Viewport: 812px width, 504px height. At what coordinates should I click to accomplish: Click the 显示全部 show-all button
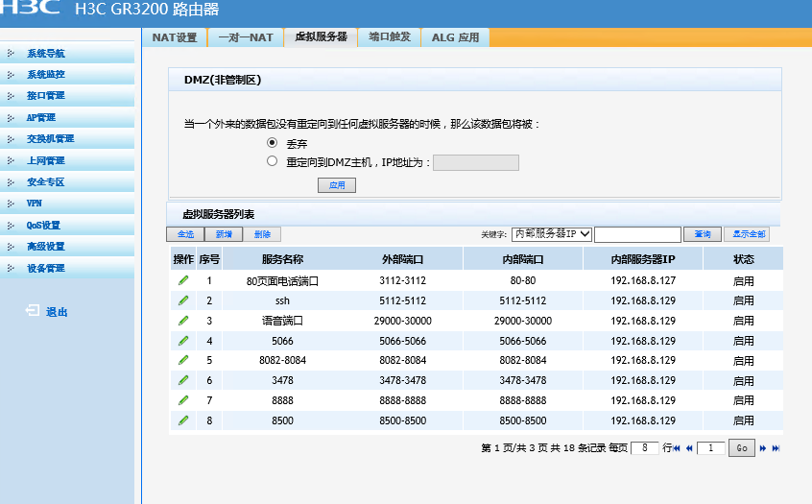tap(749, 234)
